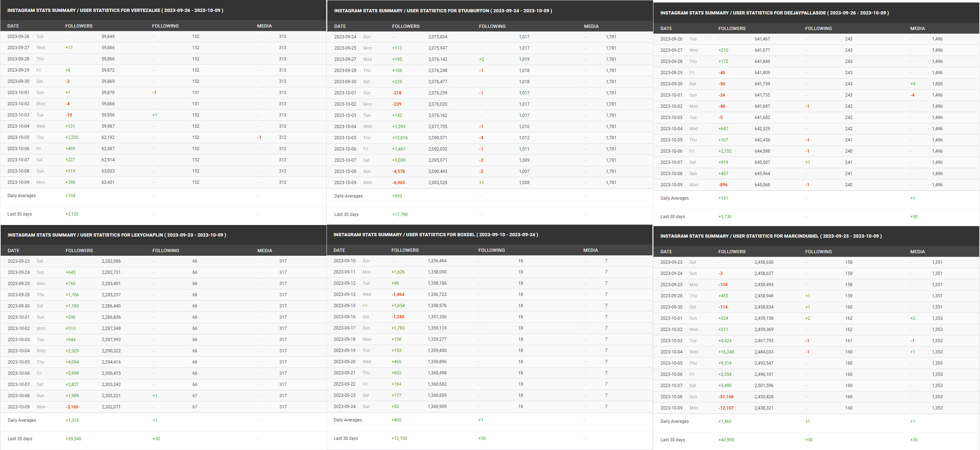Click MEDIA column header in BOXDEL table

590,250
